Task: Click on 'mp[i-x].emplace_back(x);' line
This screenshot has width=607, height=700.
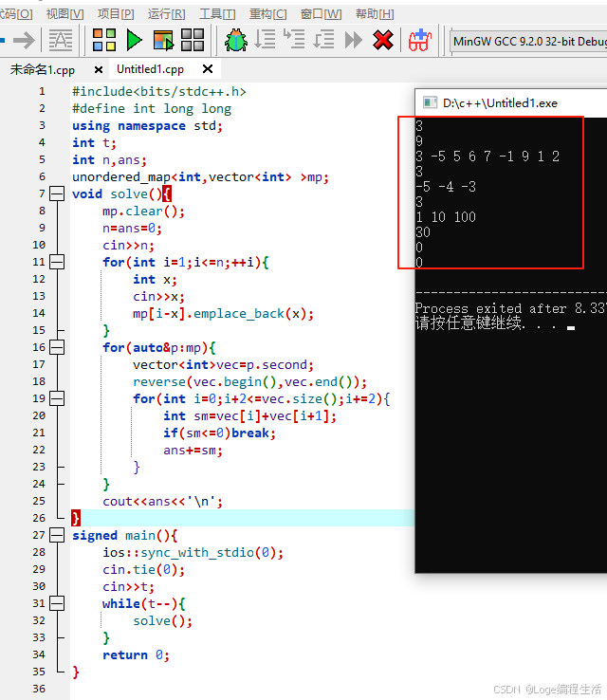Action: pyautogui.click(x=223, y=314)
